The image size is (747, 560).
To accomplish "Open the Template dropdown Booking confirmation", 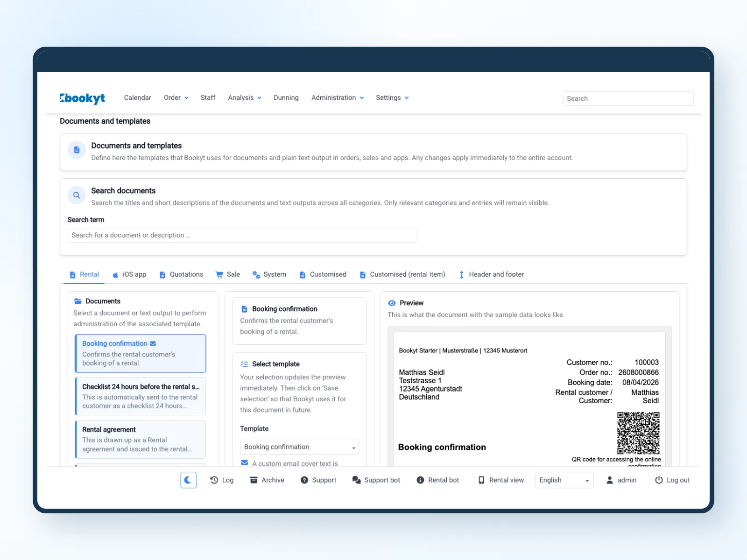I will pos(299,447).
